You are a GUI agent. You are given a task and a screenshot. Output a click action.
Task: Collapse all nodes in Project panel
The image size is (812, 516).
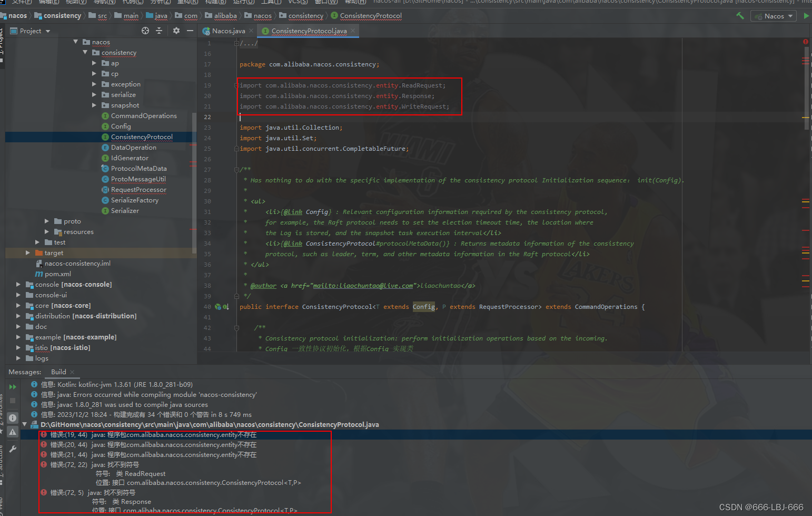tap(159, 31)
